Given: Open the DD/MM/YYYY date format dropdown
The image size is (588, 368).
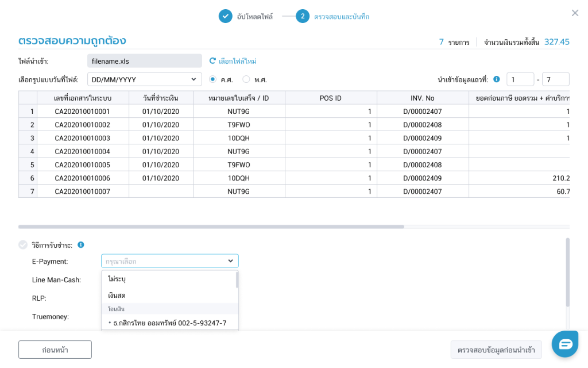Looking at the screenshot, I should click(x=144, y=79).
